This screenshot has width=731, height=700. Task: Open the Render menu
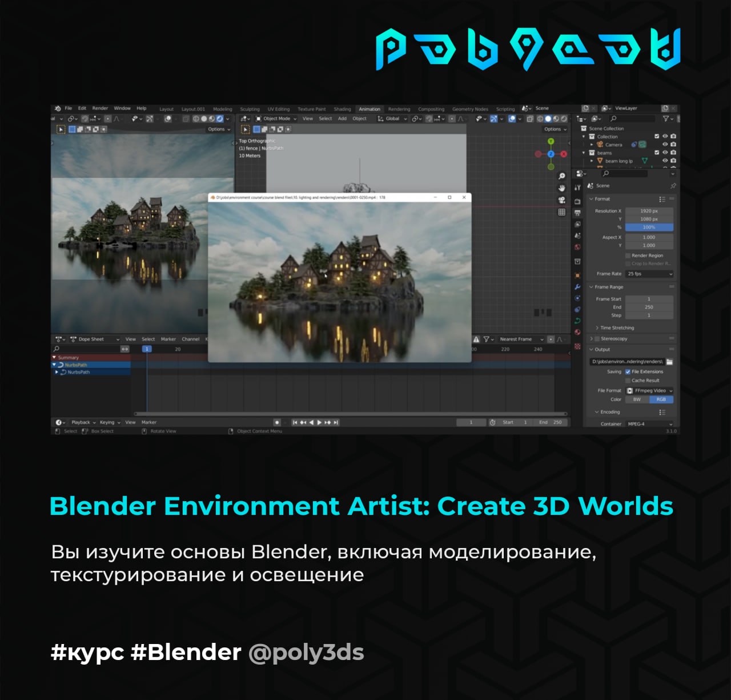point(100,108)
